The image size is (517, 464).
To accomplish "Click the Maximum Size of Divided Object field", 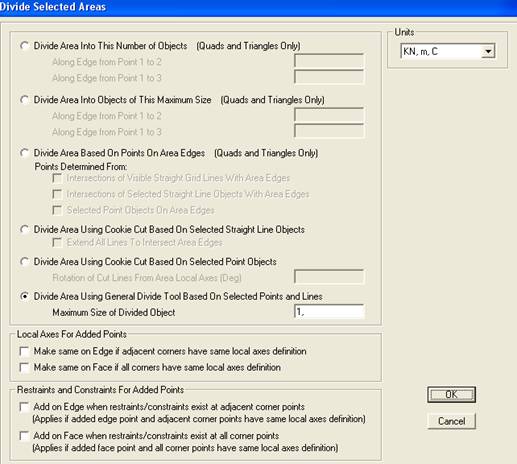I will pyautogui.click(x=329, y=312).
